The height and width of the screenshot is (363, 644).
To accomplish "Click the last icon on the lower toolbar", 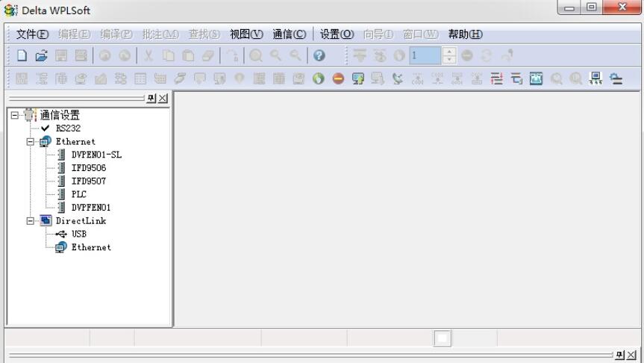I will [x=616, y=78].
